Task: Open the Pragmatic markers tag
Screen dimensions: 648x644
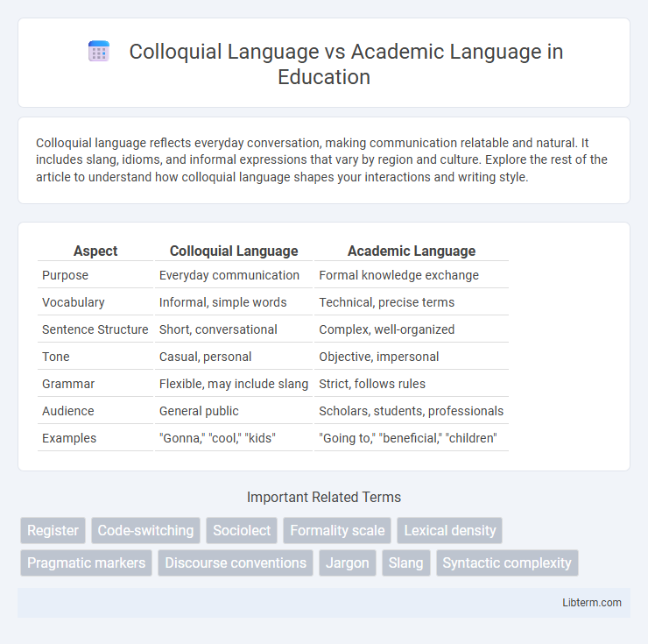Action: tap(87, 563)
